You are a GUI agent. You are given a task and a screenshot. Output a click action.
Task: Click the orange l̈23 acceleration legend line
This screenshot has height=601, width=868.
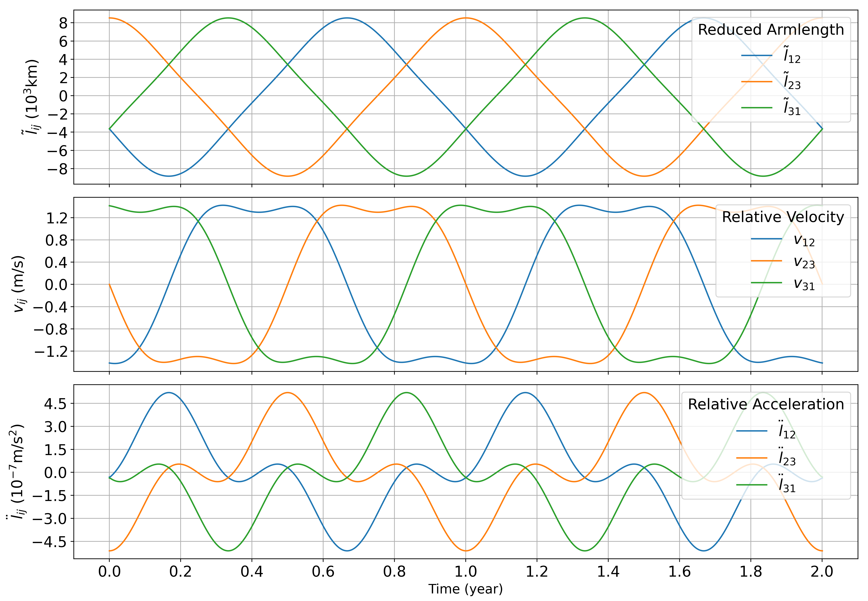pyautogui.click(x=752, y=458)
